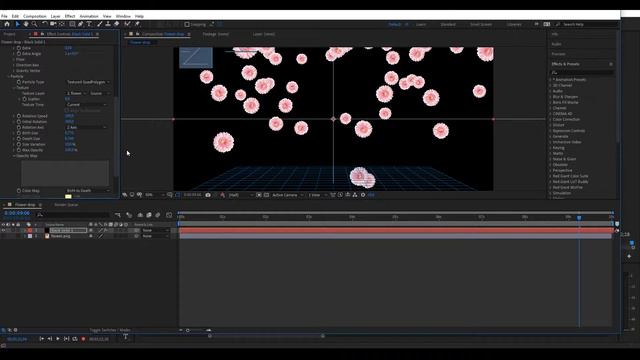The image size is (640, 360).
Task: Toggle the transparency grid icon in the viewer
Action: [x=267, y=195]
